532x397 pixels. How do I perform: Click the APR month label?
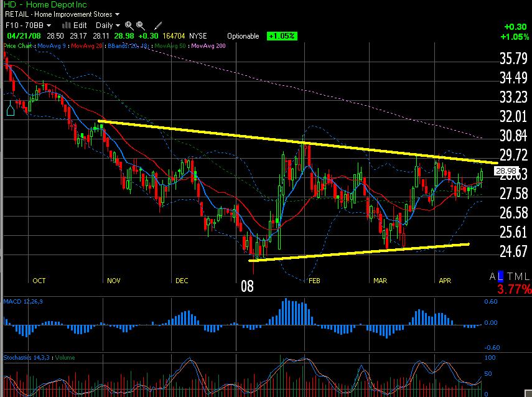[445, 281]
